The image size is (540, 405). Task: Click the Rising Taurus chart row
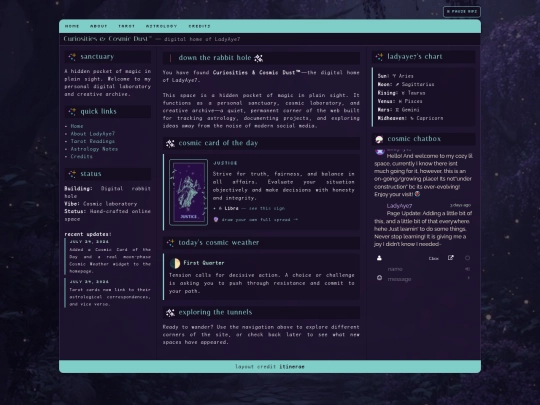[x=401, y=93]
